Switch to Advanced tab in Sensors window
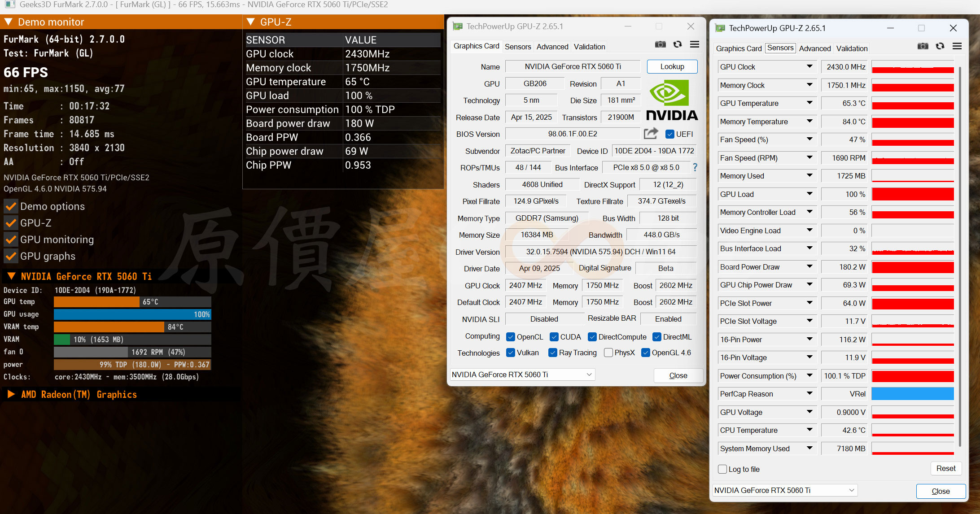 click(x=815, y=48)
